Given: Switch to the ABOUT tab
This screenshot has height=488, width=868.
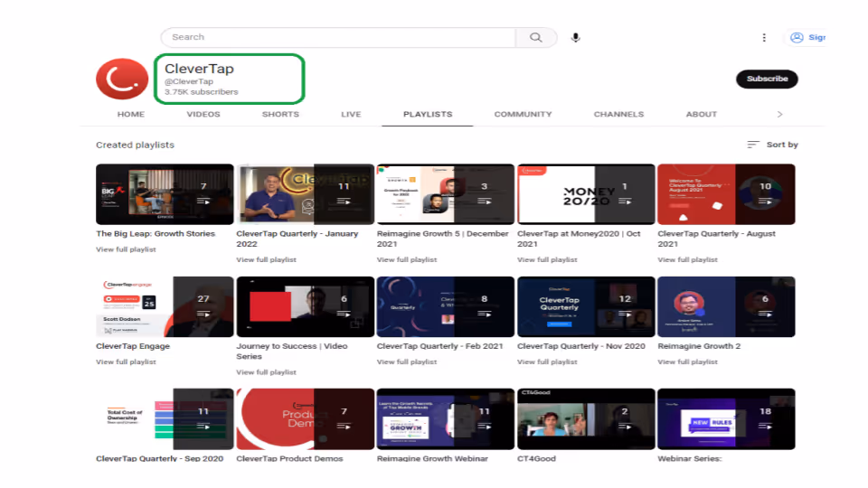Looking at the screenshot, I should tap(702, 114).
